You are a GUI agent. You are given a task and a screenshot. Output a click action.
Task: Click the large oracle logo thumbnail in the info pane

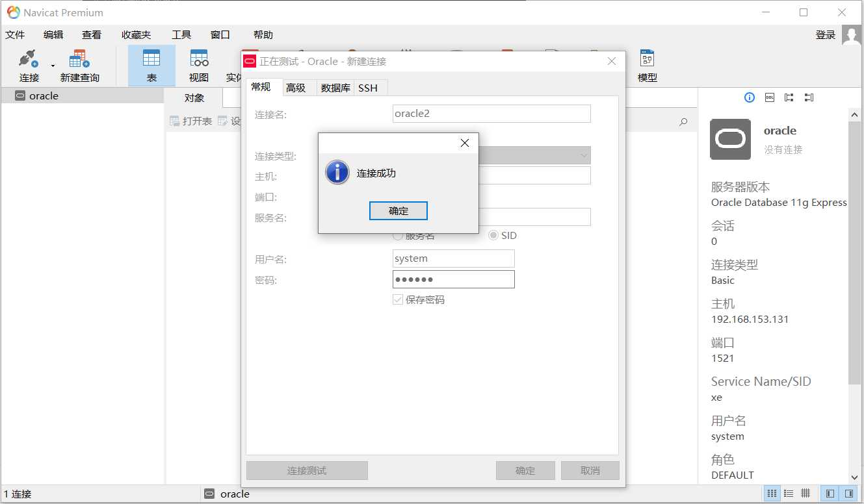pos(730,139)
